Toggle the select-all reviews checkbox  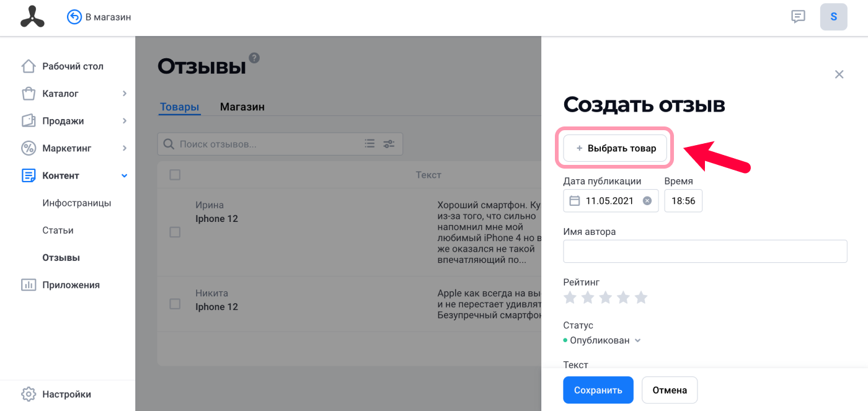point(175,175)
